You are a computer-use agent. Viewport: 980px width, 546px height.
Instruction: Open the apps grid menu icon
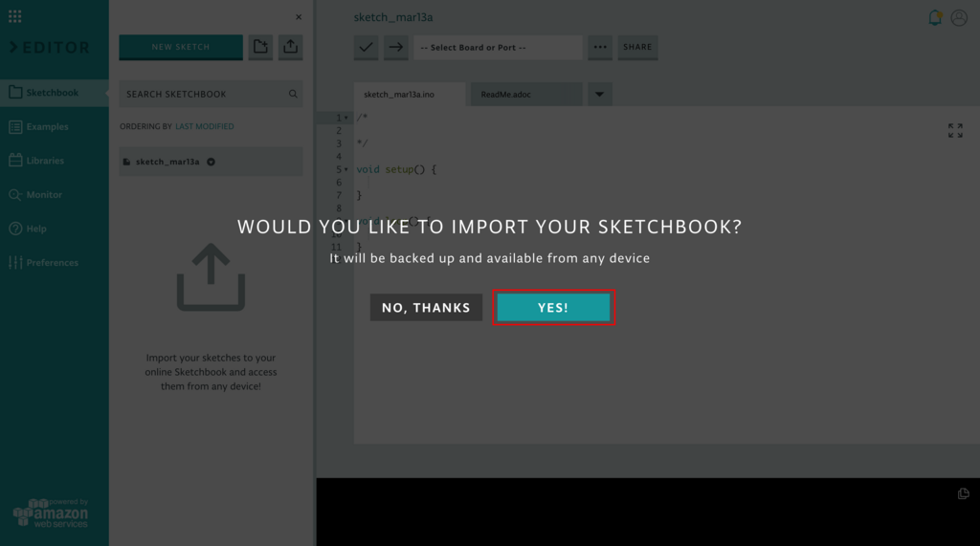pos(15,16)
